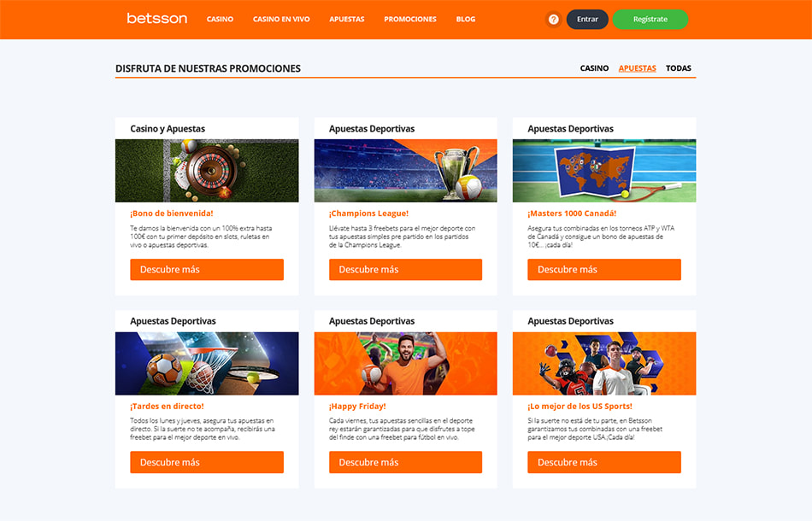Open the Tardes en directo sports banner
The width and height of the screenshot is (812, 521).
coord(207,363)
